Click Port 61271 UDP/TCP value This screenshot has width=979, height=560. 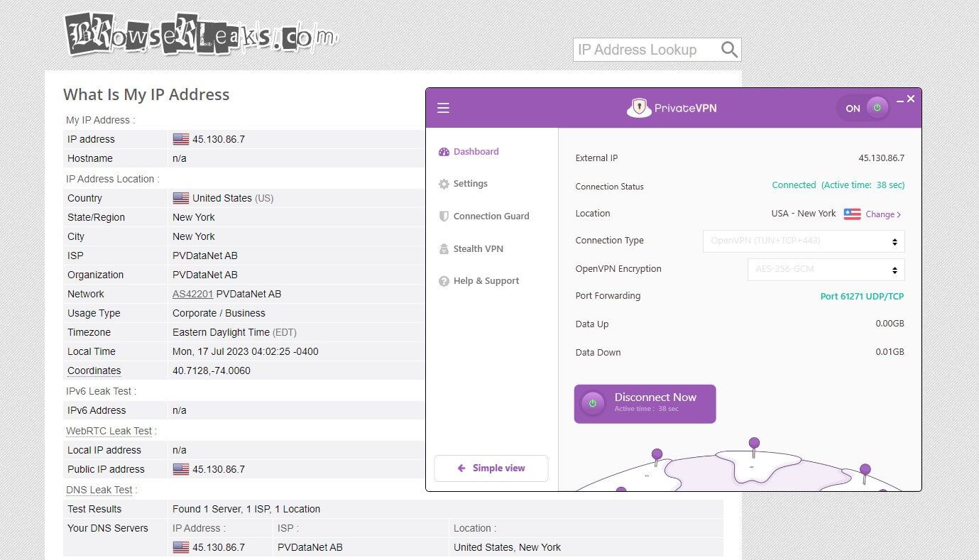(862, 297)
